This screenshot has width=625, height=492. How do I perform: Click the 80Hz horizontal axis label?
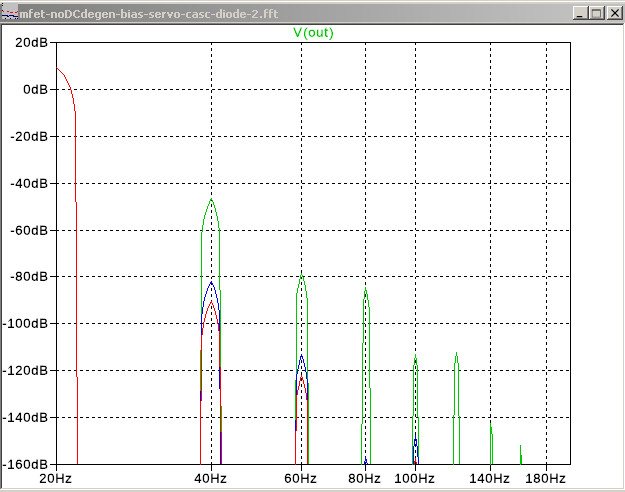[364, 478]
